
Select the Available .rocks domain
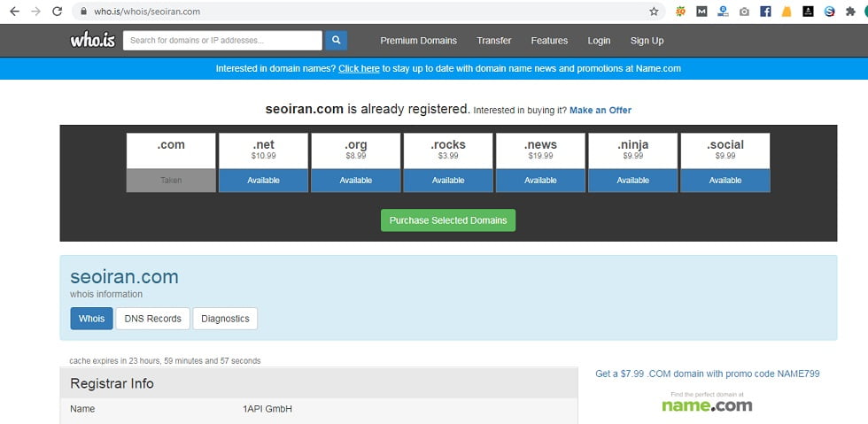click(x=448, y=181)
